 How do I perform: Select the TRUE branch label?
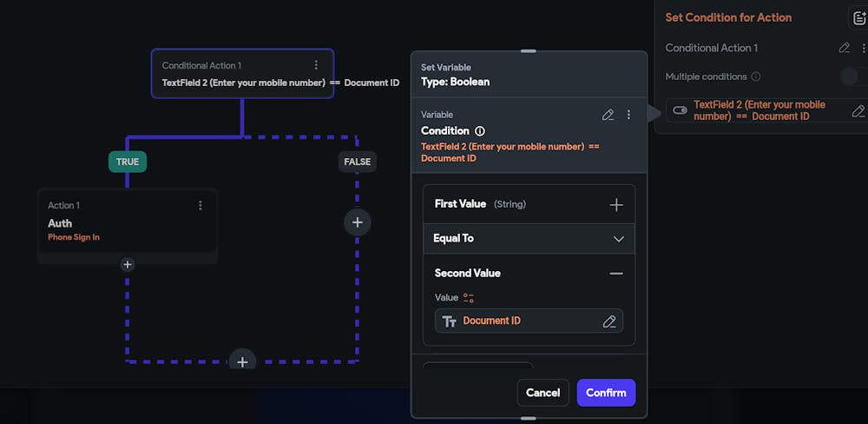pyautogui.click(x=128, y=162)
